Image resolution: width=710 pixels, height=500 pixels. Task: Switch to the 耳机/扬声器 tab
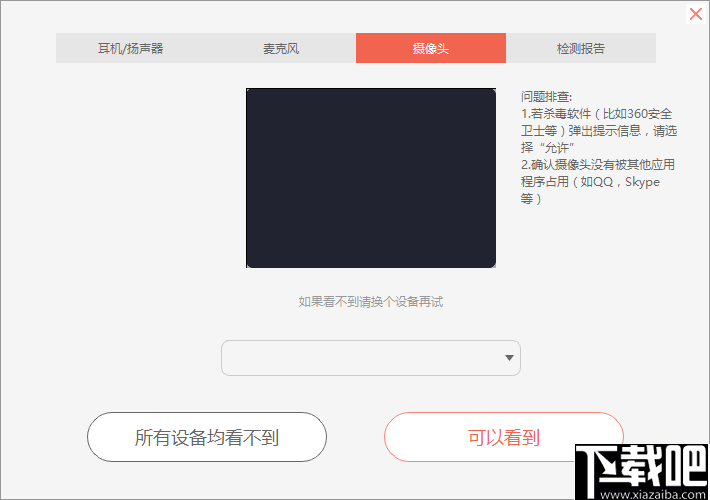(x=131, y=48)
